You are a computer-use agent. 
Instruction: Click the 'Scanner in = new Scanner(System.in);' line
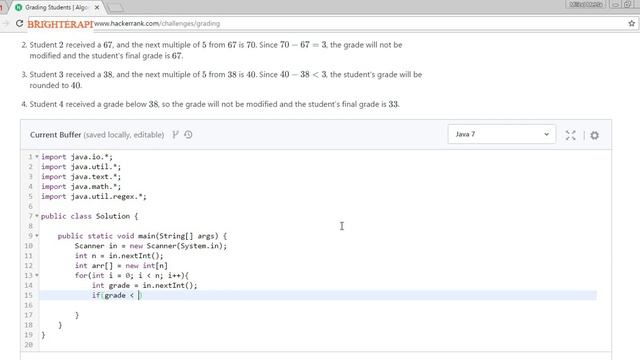coord(151,246)
